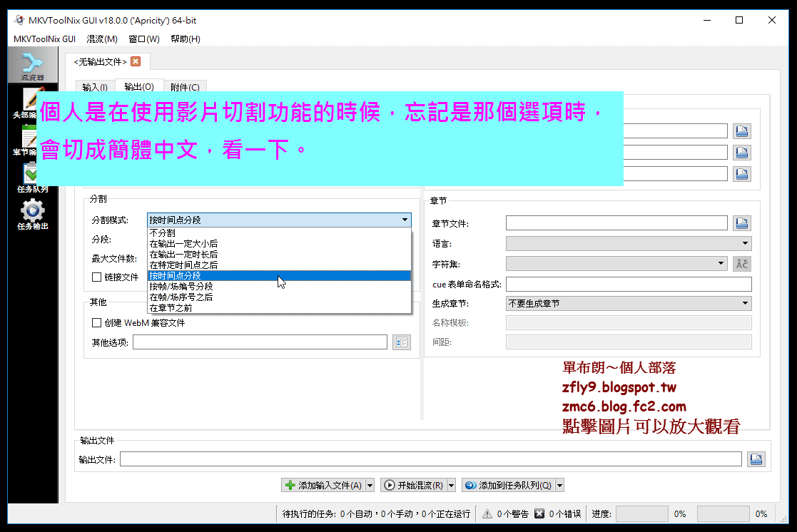Expand the 开始混流 arrow menu

click(451, 485)
